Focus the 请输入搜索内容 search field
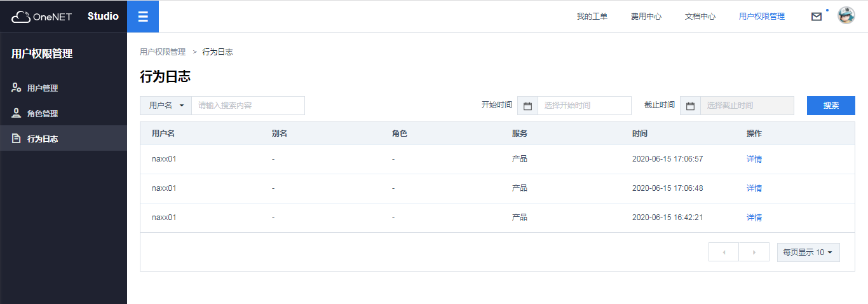 [x=248, y=106]
